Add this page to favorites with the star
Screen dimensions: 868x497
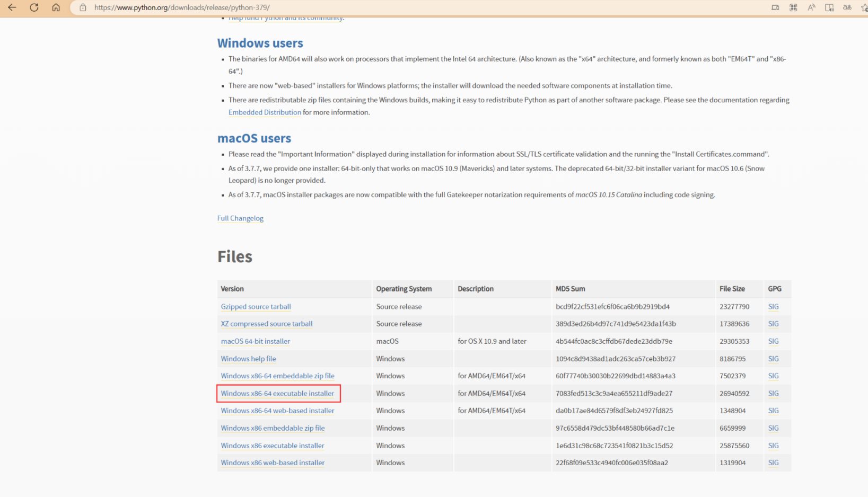pyautogui.click(x=864, y=7)
